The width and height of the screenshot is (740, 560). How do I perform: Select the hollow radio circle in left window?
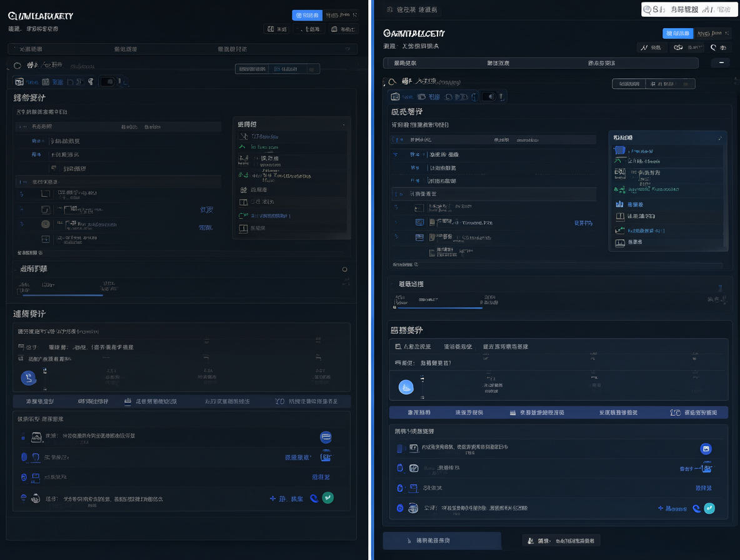(17, 66)
